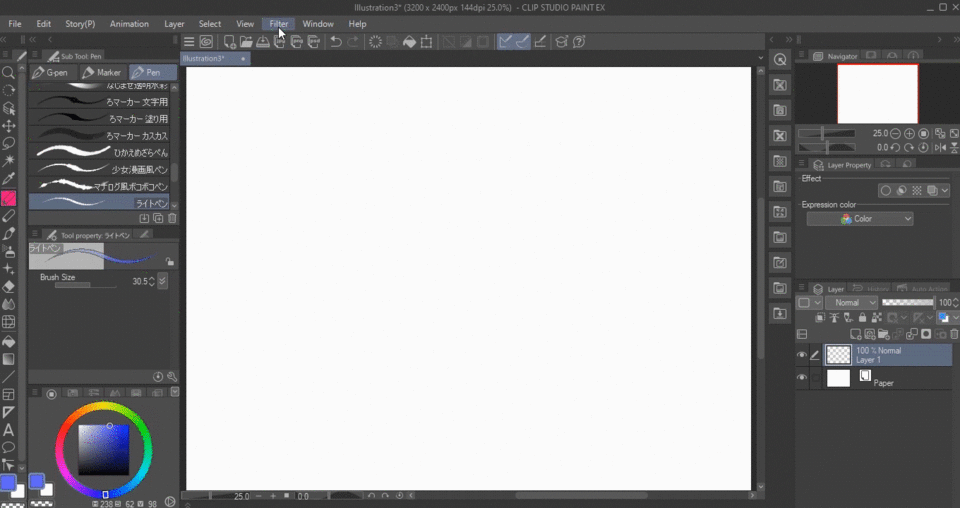This screenshot has height=508, width=960.
Task: Select the Lasso selection tool
Action: coord(9,144)
